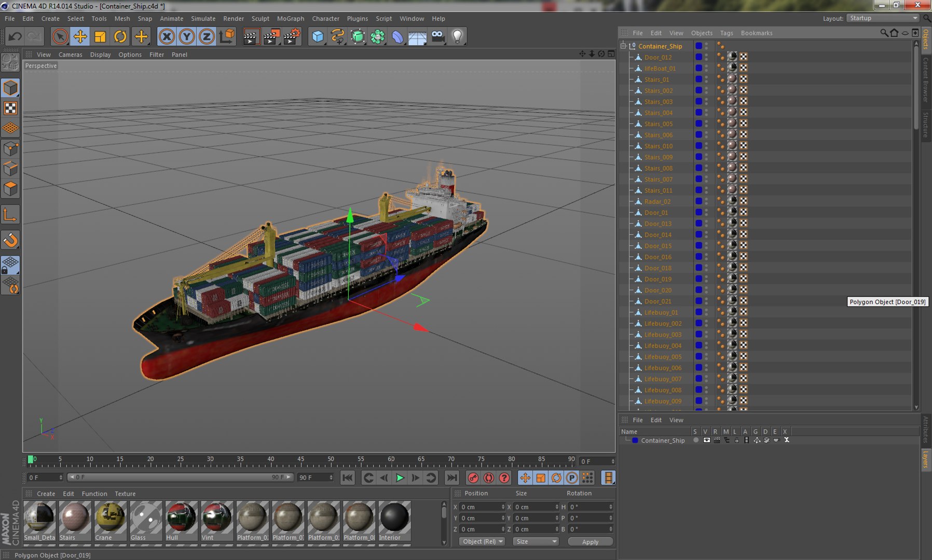
Task: Click the Undo arrow icon
Action: point(15,36)
